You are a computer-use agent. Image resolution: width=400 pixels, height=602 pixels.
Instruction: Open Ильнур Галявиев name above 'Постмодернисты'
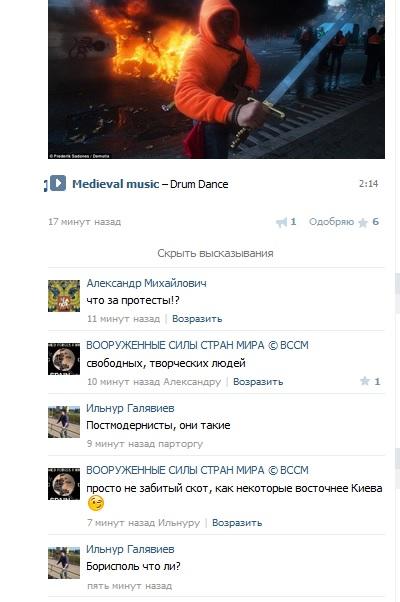[x=130, y=408]
